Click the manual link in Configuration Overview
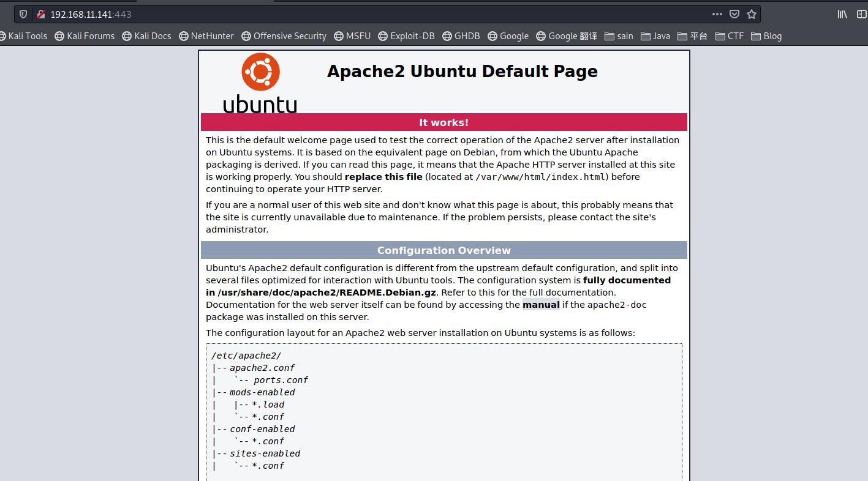The height and width of the screenshot is (481, 868). pos(541,305)
